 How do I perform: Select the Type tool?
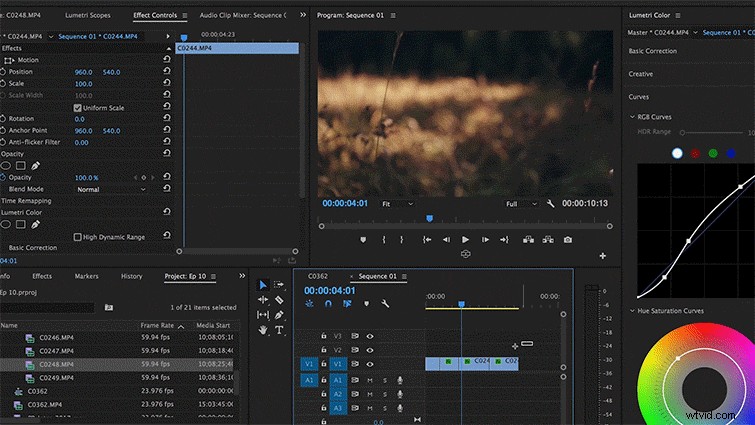pos(279,330)
